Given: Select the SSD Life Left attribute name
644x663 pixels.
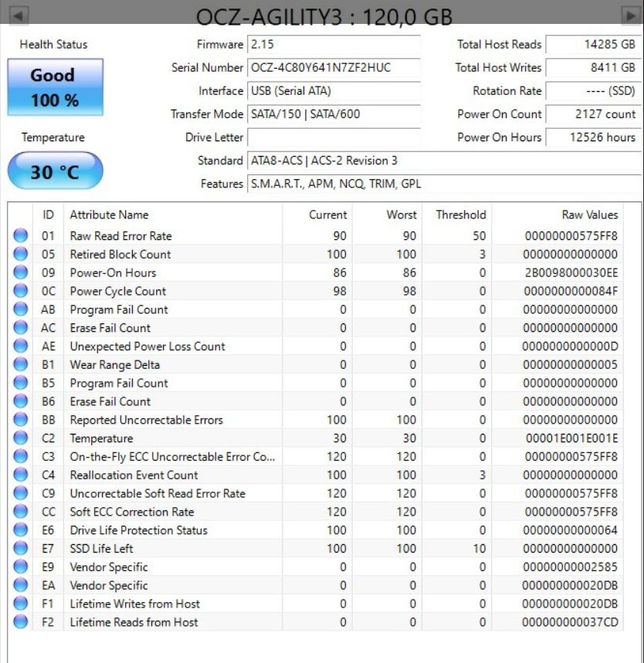Looking at the screenshot, I should (x=102, y=548).
